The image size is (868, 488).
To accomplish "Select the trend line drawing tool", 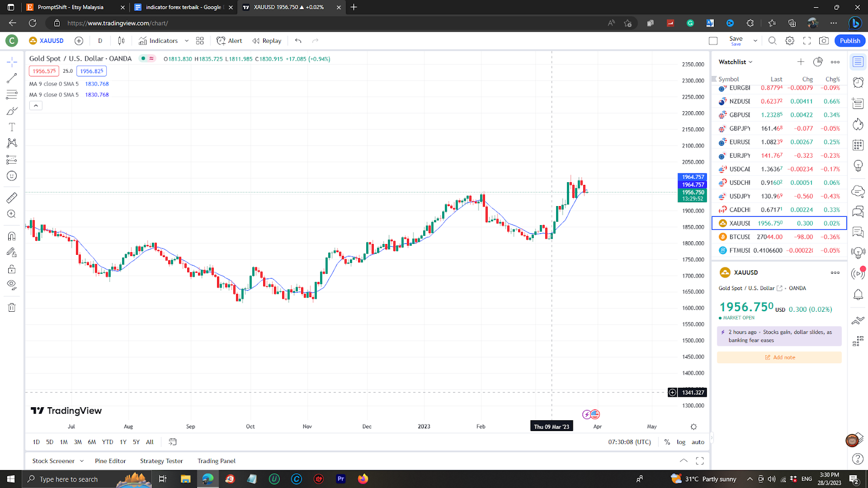I will pyautogui.click(x=12, y=79).
